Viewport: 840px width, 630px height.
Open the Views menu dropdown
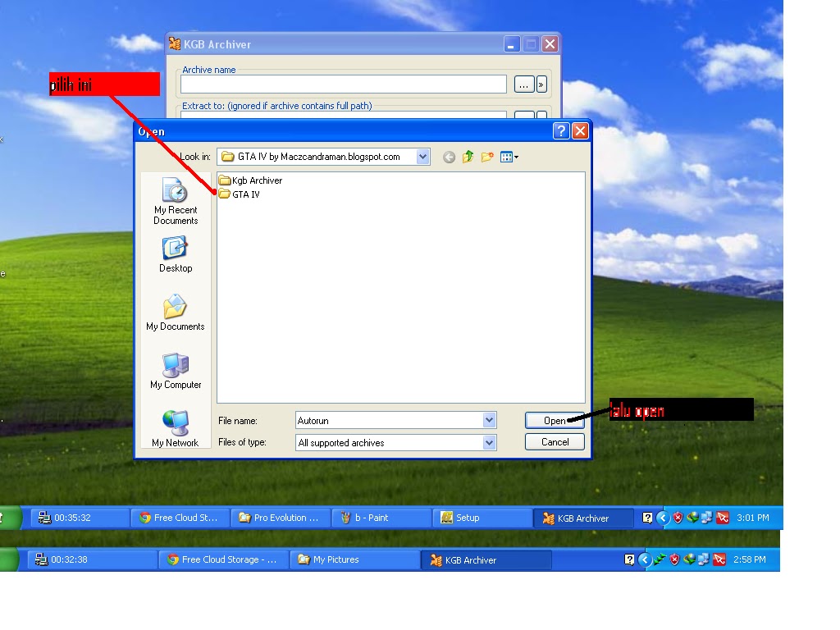click(507, 157)
